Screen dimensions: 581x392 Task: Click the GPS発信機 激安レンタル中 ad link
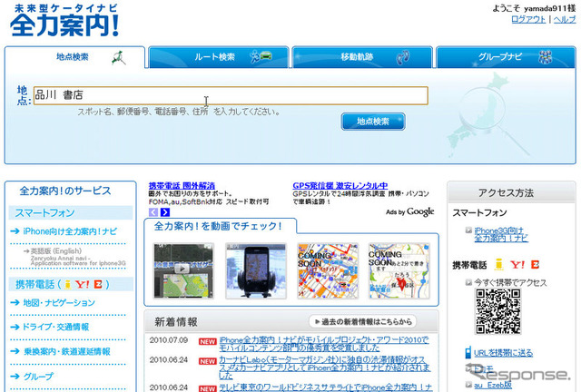coord(340,186)
